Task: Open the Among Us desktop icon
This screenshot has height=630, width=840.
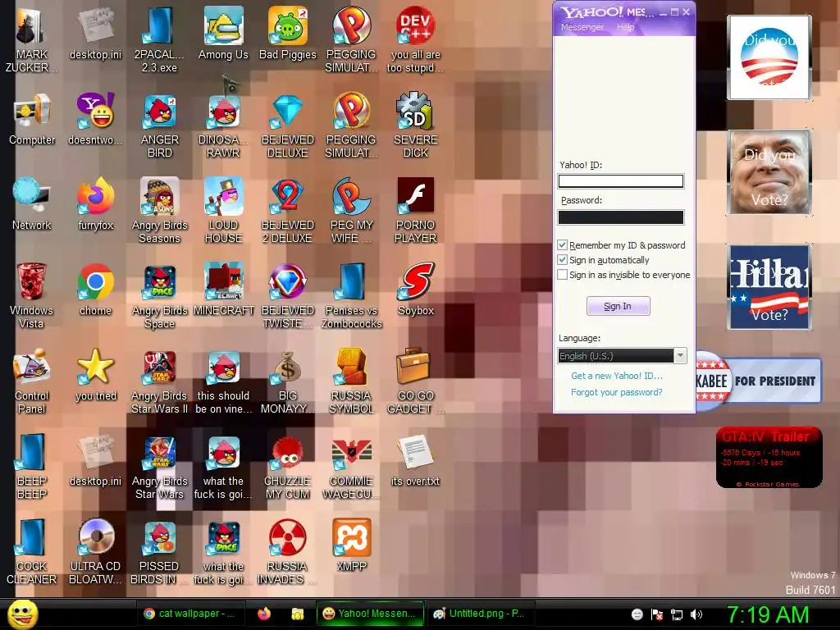Action: [x=223, y=33]
